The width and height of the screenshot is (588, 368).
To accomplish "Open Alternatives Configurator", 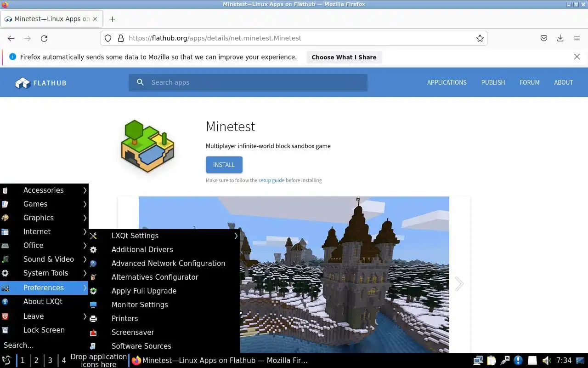I will tap(164, 277).
